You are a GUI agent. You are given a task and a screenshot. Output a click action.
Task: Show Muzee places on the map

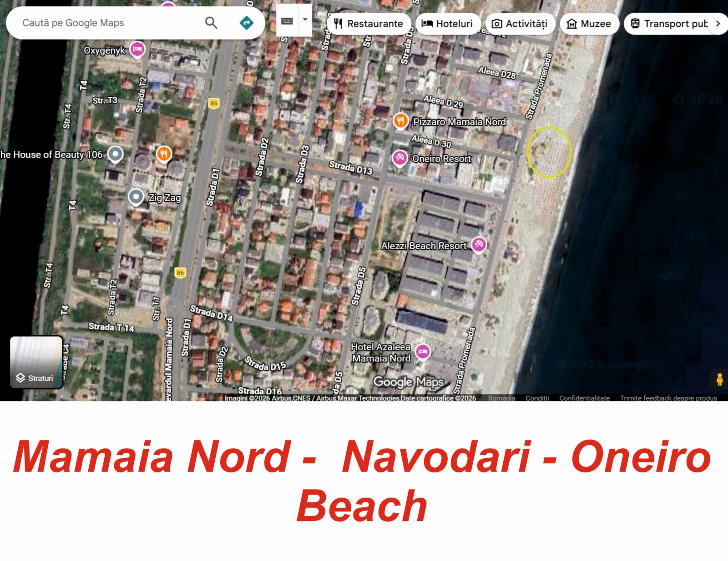point(589,24)
